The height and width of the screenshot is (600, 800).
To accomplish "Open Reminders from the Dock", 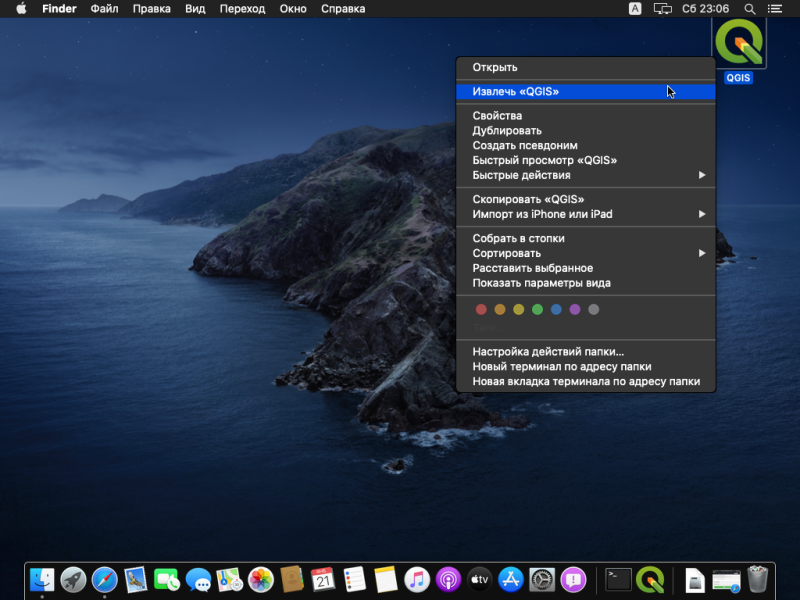I will (x=355, y=580).
